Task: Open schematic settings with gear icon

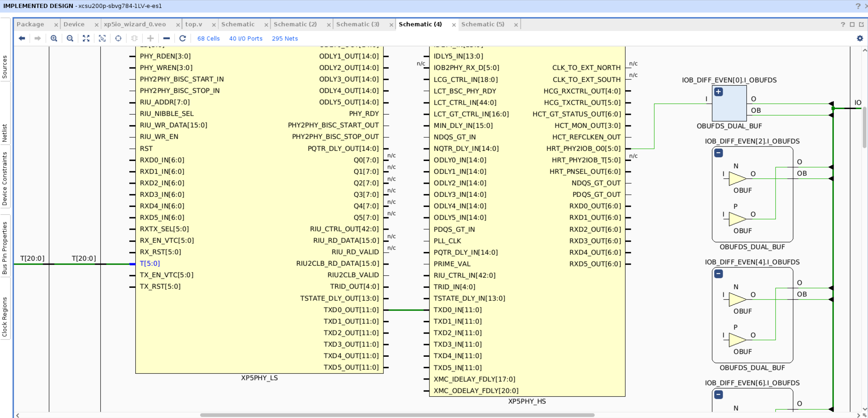Action: (859, 38)
